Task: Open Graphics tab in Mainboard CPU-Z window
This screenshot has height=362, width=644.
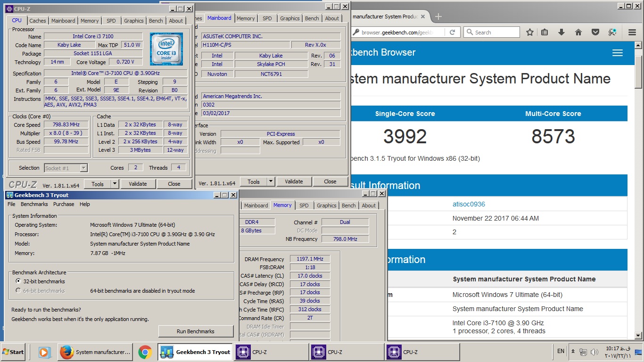Action: tap(290, 18)
